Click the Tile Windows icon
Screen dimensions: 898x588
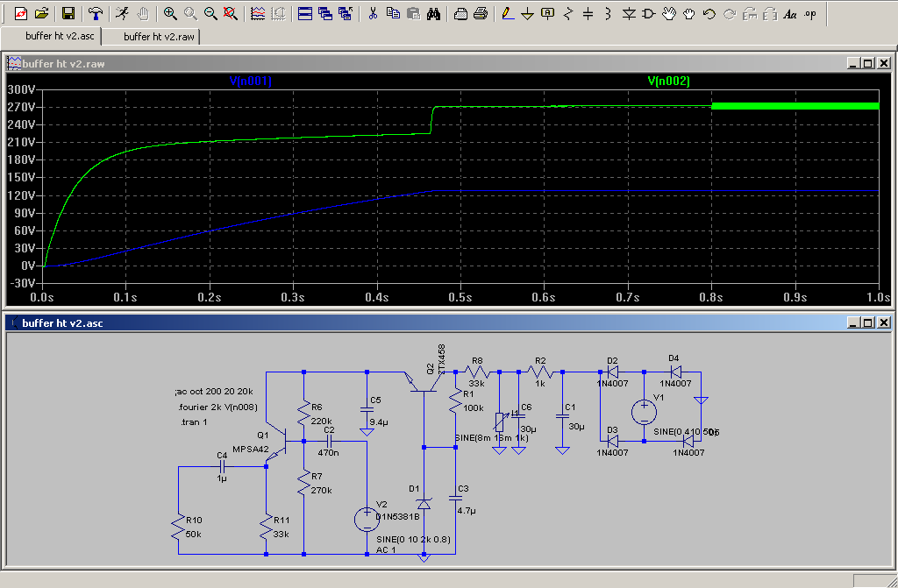pos(304,14)
